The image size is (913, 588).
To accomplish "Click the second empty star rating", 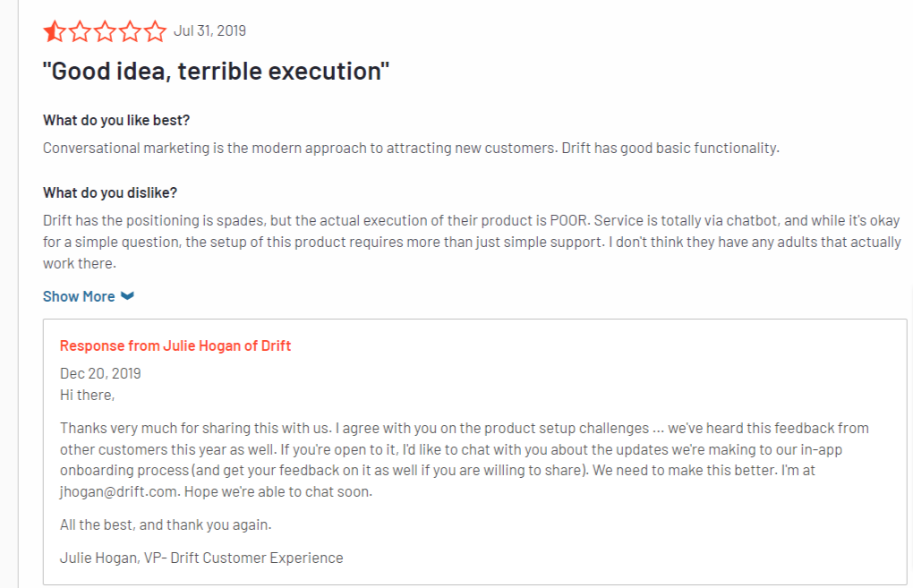I will pos(81,31).
